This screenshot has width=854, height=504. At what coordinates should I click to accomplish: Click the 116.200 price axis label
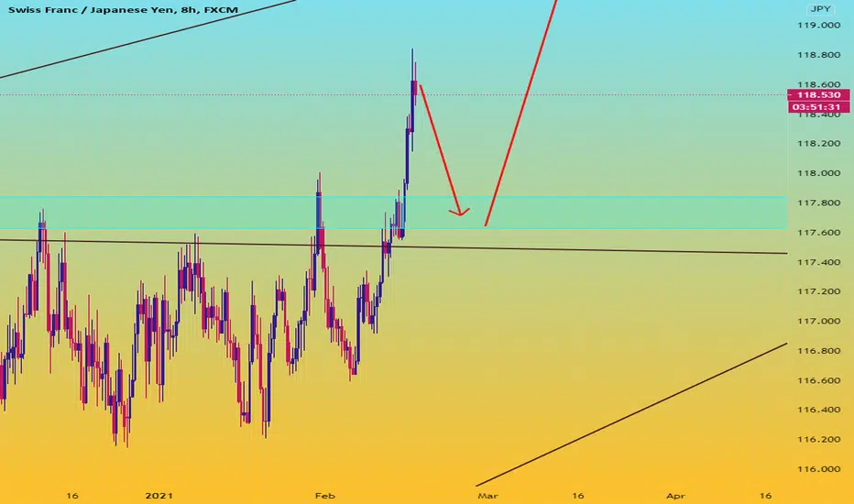[x=818, y=440]
